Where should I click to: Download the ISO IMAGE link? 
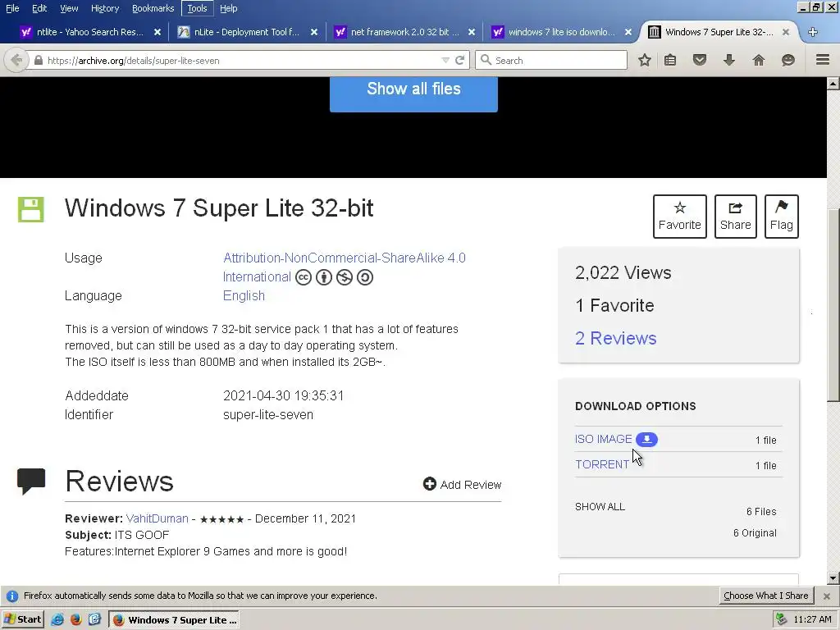click(603, 440)
